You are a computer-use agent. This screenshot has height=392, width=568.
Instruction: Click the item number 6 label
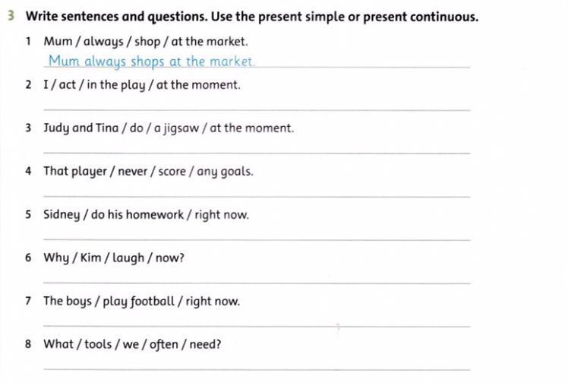click(x=28, y=258)
